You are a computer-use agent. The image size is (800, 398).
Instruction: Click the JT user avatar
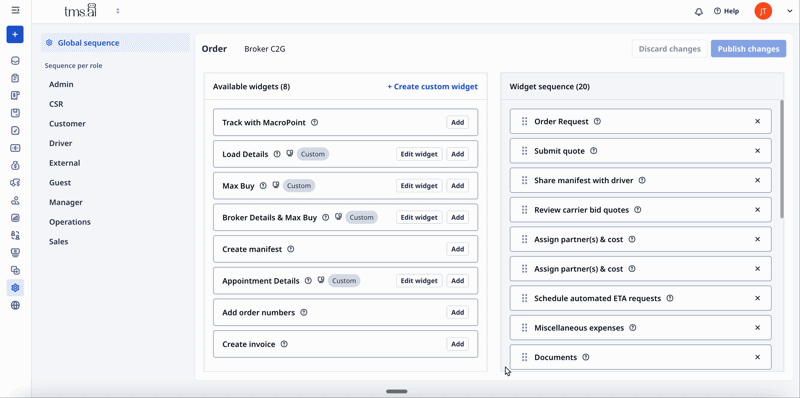pos(763,11)
